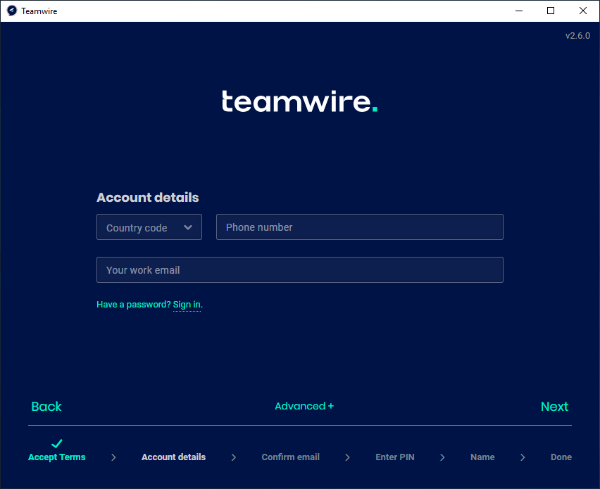
Task: Click the chevron after Accept Terms
Action: tap(113, 457)
